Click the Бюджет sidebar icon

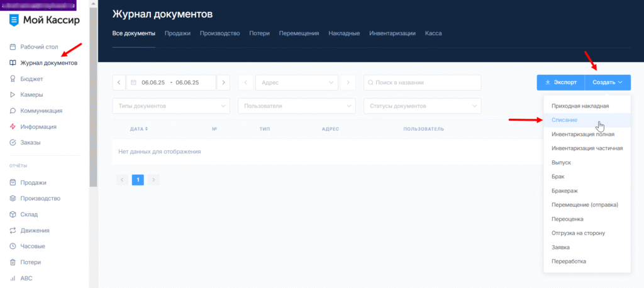(x=13, y=79)
